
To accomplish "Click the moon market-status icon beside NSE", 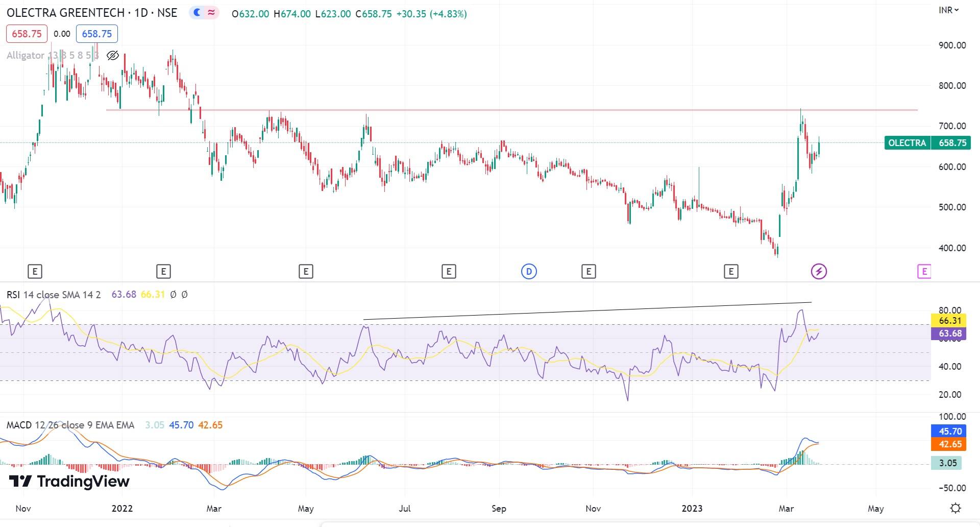I will coord(197,13).
